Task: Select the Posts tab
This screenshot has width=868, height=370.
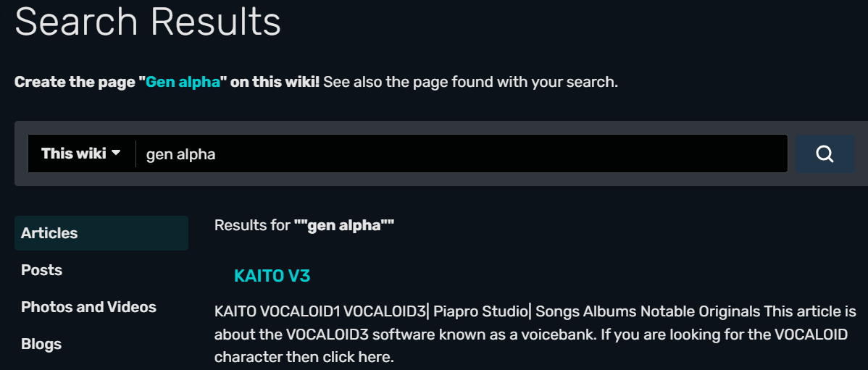Action: click(x=41, y=270)
